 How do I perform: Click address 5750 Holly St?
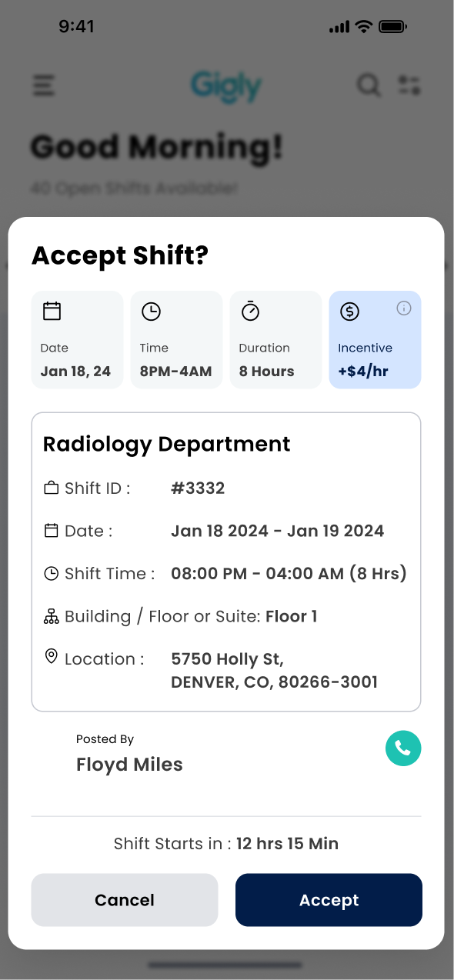point(227,659)
